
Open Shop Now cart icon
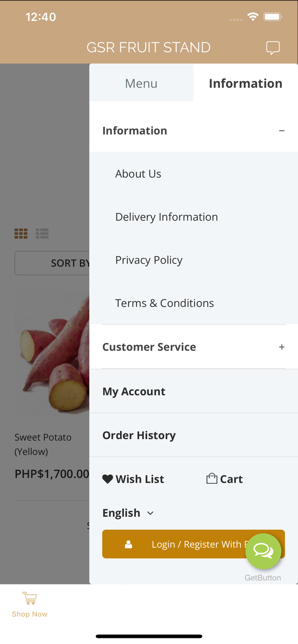30,598
